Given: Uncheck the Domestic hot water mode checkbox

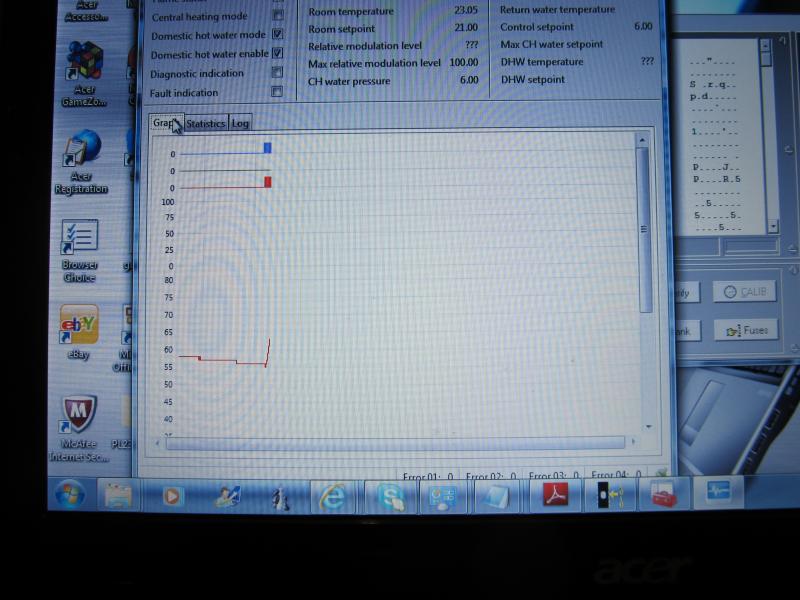Looking at the screenshot, I should pos(277,34).
